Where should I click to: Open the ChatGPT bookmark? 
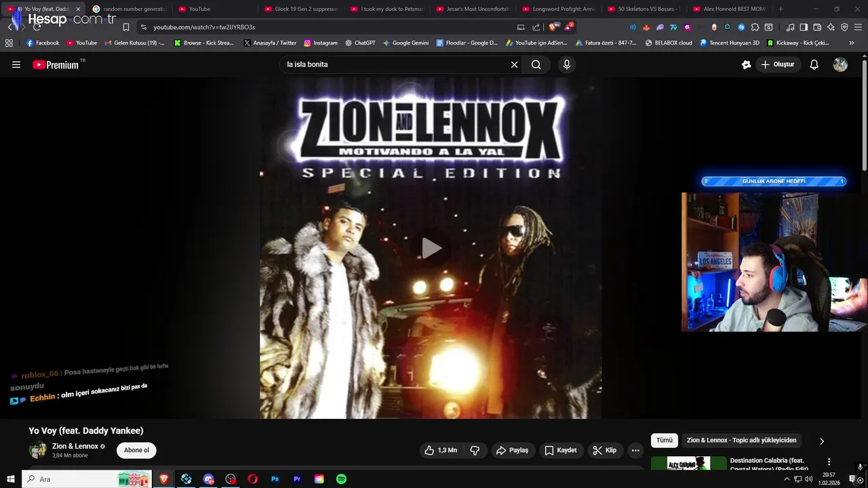pyautogui.click(x=360, y=43)
